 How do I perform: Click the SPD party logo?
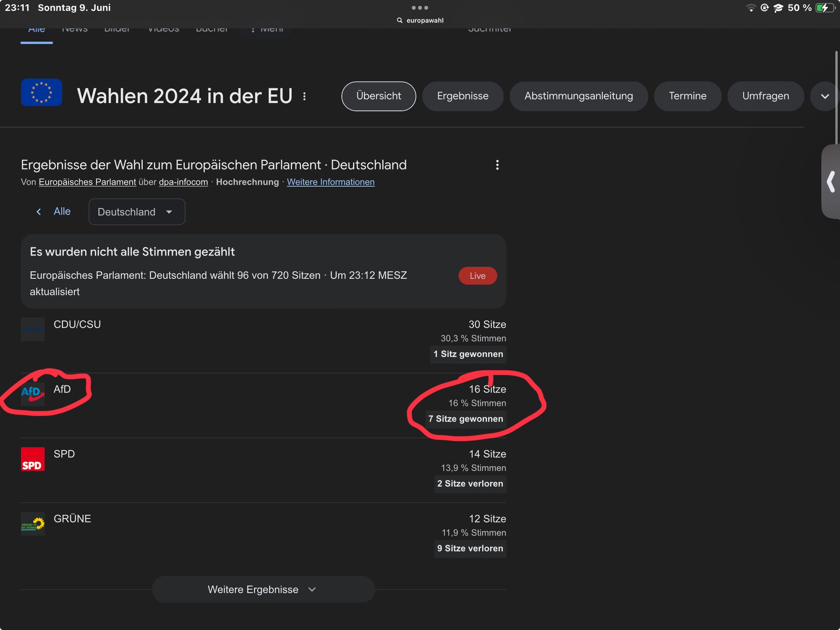(32, 459)
